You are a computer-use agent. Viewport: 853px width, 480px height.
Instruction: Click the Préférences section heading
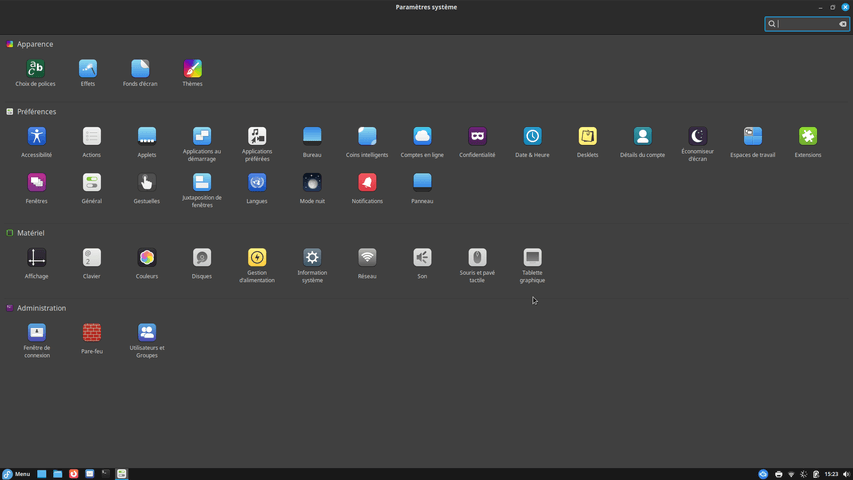coord(36,112)
